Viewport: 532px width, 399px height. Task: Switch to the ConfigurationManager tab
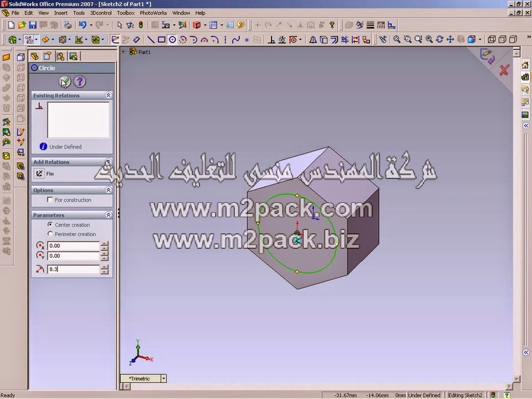(61, 56)
